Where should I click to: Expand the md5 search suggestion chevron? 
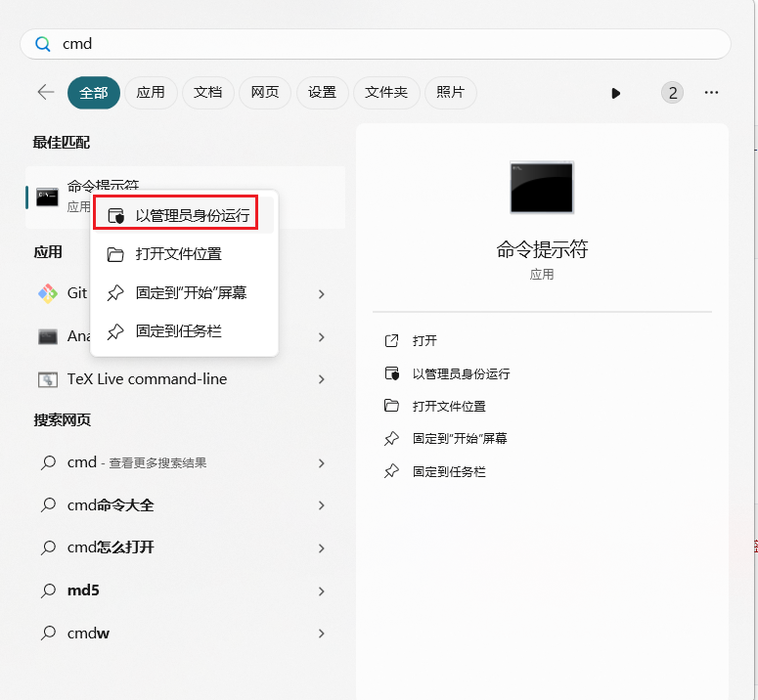(x=321, y=591)
